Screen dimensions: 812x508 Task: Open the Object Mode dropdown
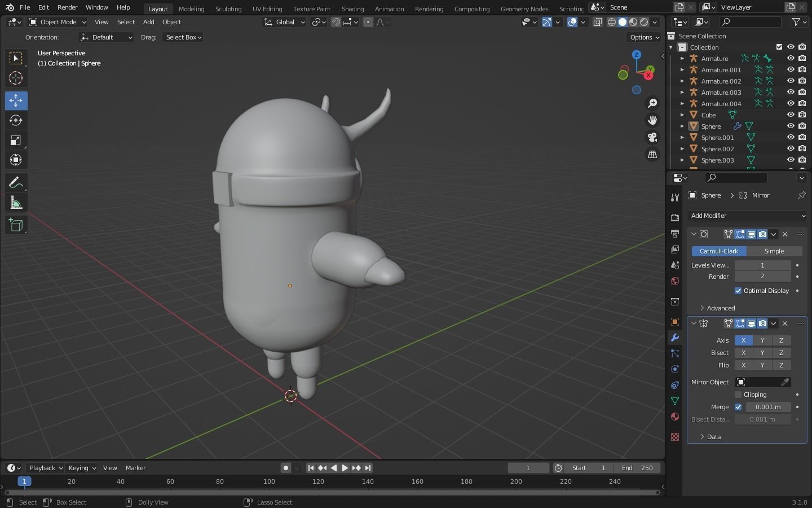point(58,22)
